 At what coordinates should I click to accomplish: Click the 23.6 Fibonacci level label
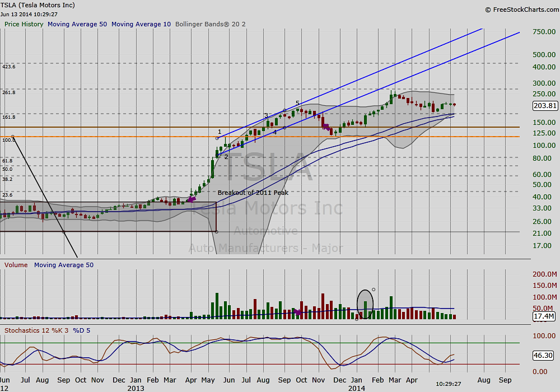pos(7,195)
